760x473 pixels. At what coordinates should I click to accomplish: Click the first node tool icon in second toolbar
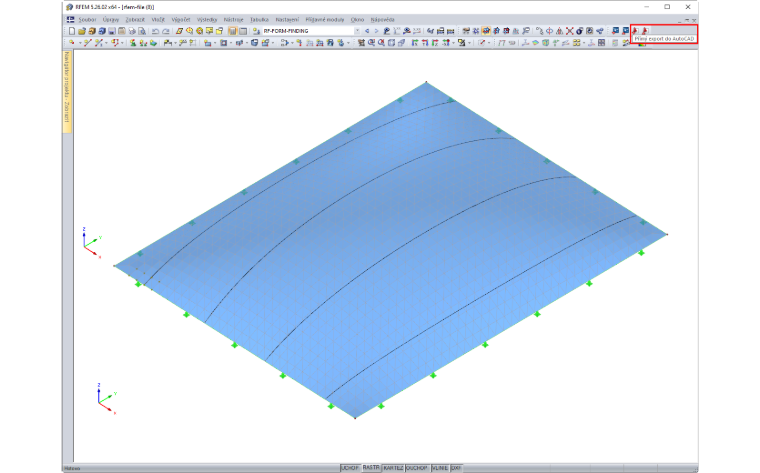(72, 43)
